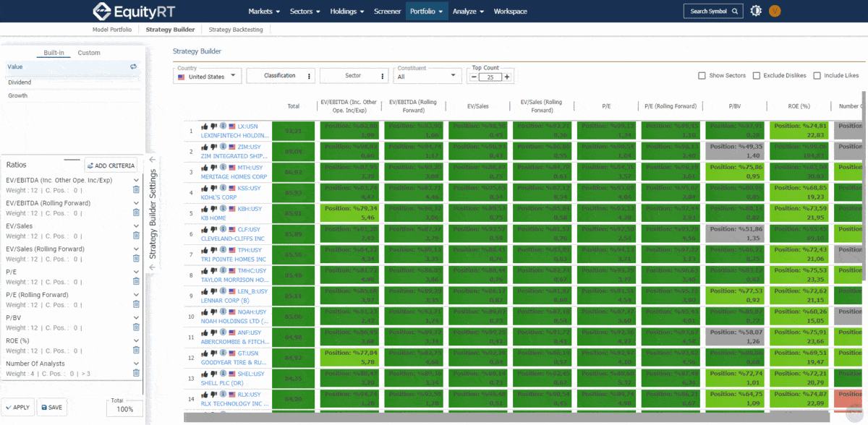
Task: Open info icon for NOAH:USY
Action: pyautogui.click(x=223, y=312)
